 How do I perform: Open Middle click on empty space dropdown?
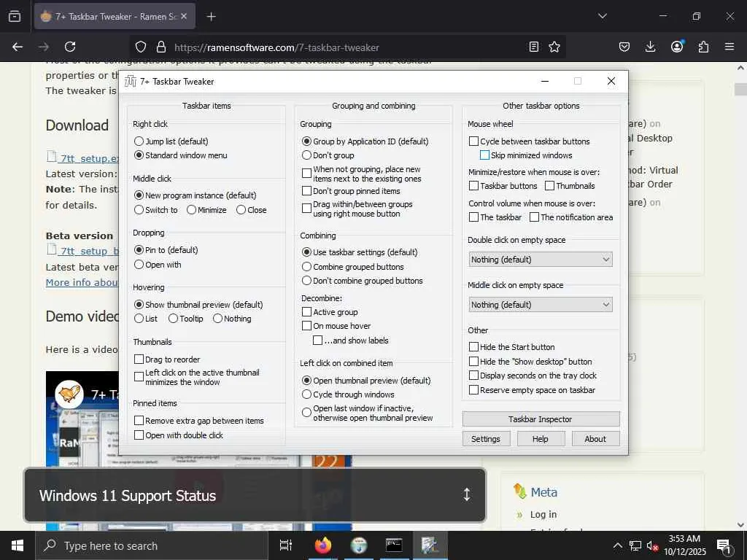(x=541, y=305)
